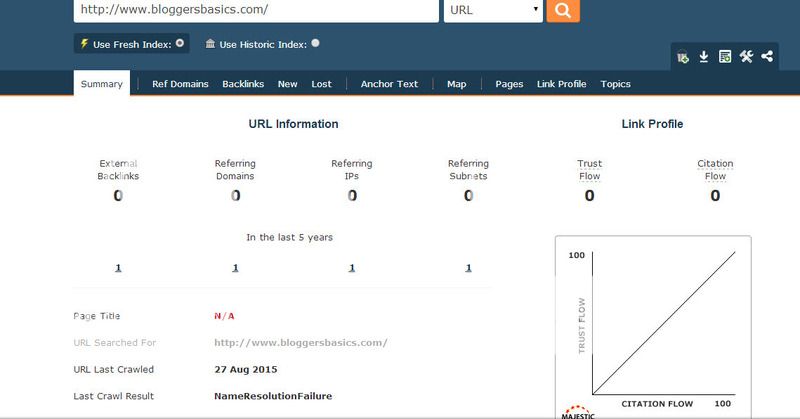Screen dimensions: 800x419
Task: Click the 'URL Last Crawled' label
Action: pyautogui.click(x=113, y=369)
